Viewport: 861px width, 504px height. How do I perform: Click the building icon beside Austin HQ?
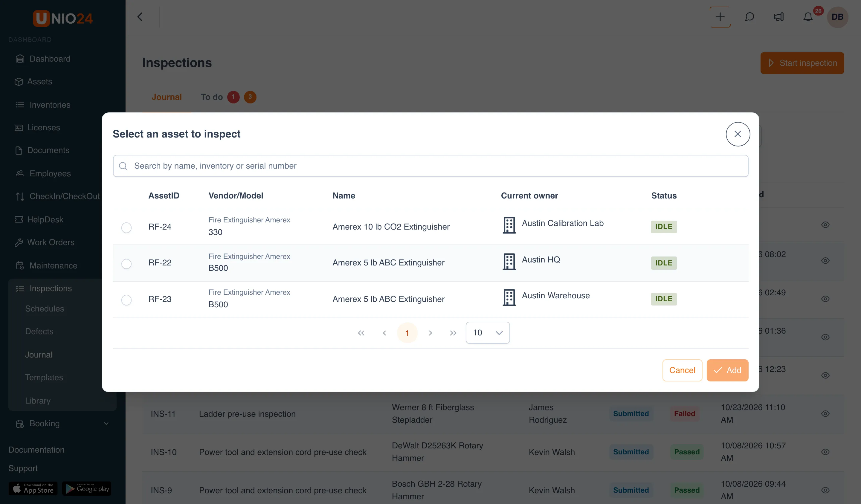coord(509,262)
